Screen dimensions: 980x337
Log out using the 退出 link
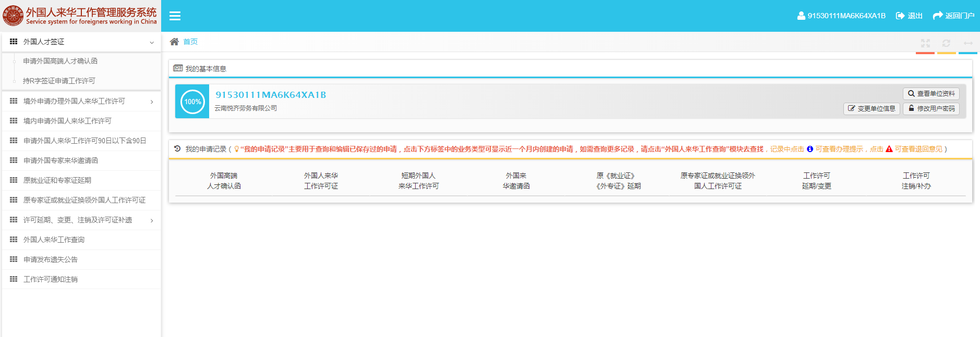click(909, 16)
